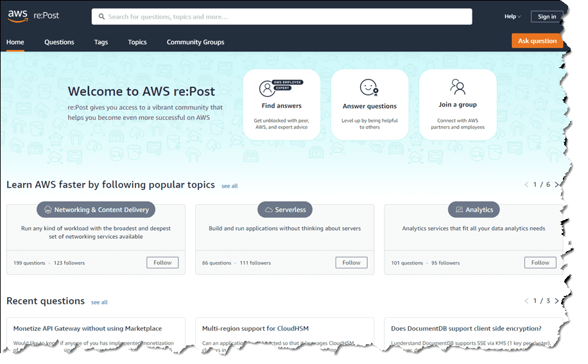Open the Questions tab
The height and width of the screenshot is (364, 588).
pyautogui.click(x=59, y=42)
